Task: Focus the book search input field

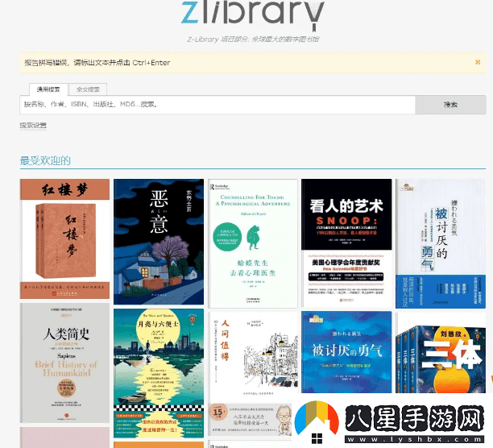Action: pyautogui.click(x=217, y=105)
